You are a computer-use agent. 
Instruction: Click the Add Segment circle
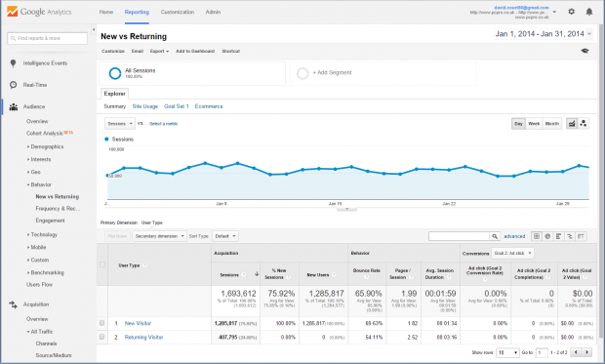(x=302, y=73)
